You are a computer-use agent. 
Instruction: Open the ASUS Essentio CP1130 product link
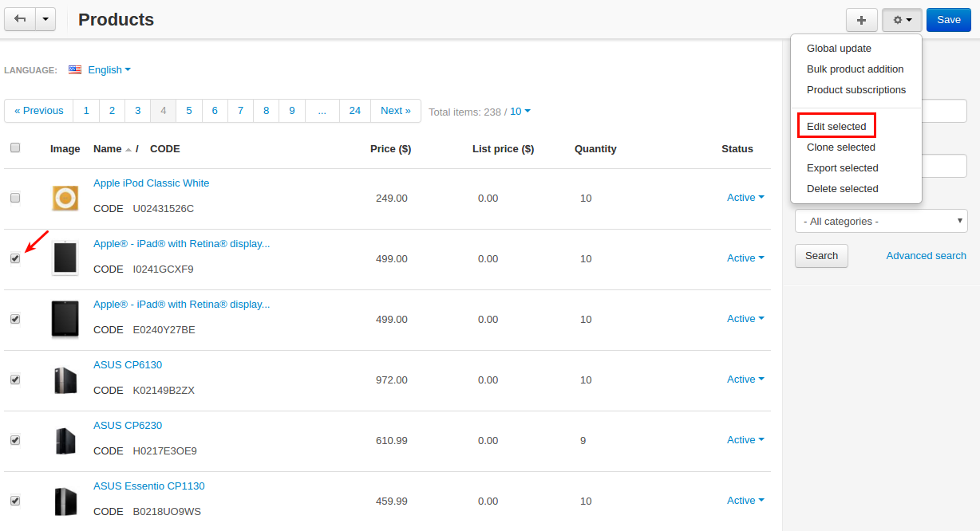[149, 486]
